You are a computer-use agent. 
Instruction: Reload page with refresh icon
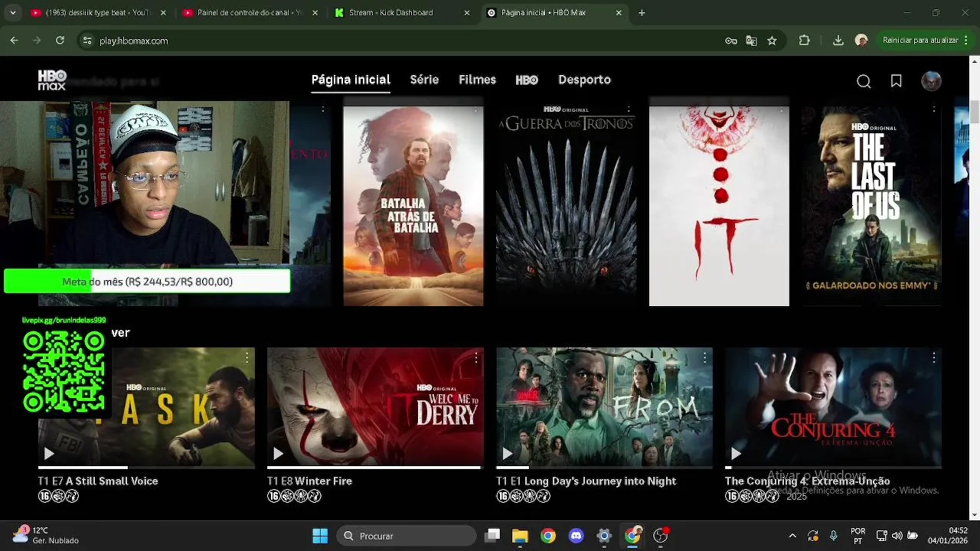coord(60,41)
